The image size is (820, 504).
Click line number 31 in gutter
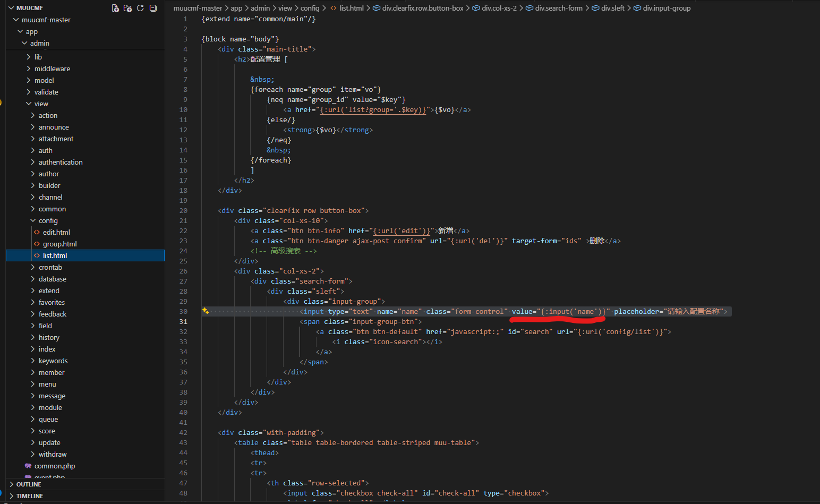click(x=183, y=321)
